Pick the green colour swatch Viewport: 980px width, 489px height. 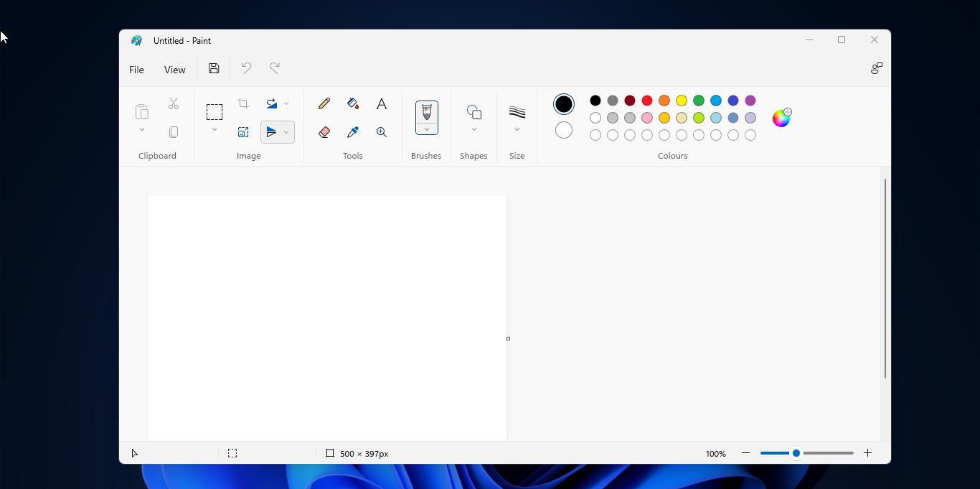click(699, 101)
